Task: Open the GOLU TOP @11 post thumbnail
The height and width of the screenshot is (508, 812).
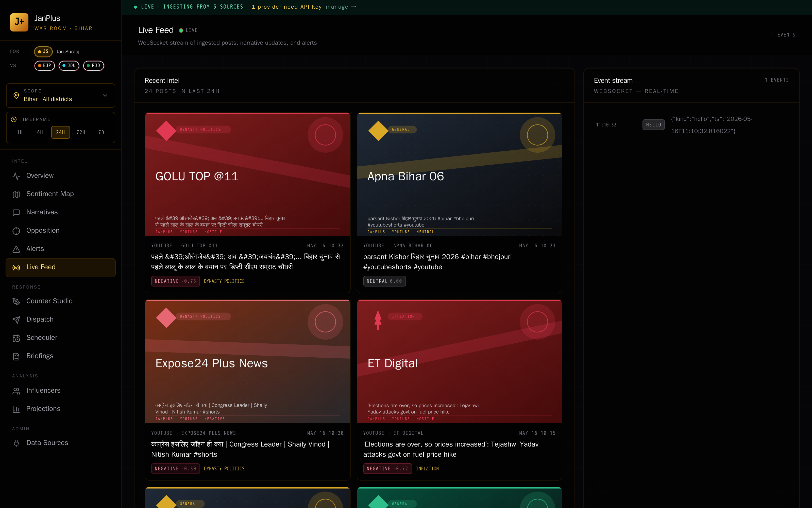Action: 248,174
